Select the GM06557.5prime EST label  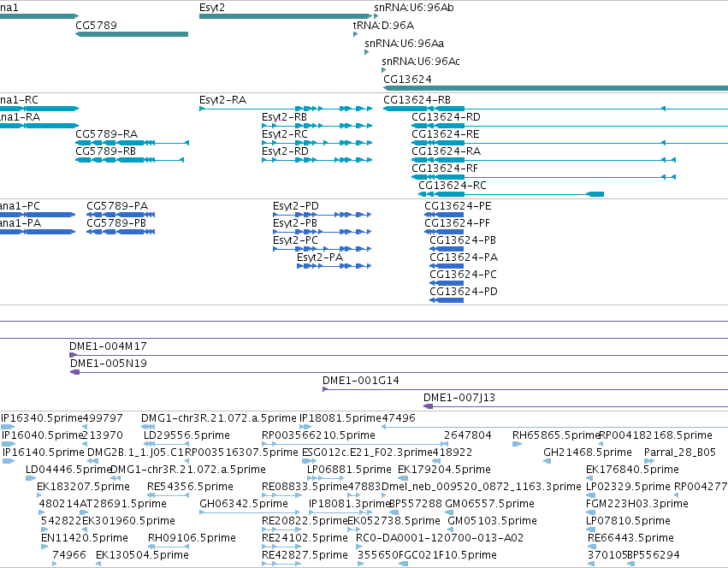pos(489,505)
